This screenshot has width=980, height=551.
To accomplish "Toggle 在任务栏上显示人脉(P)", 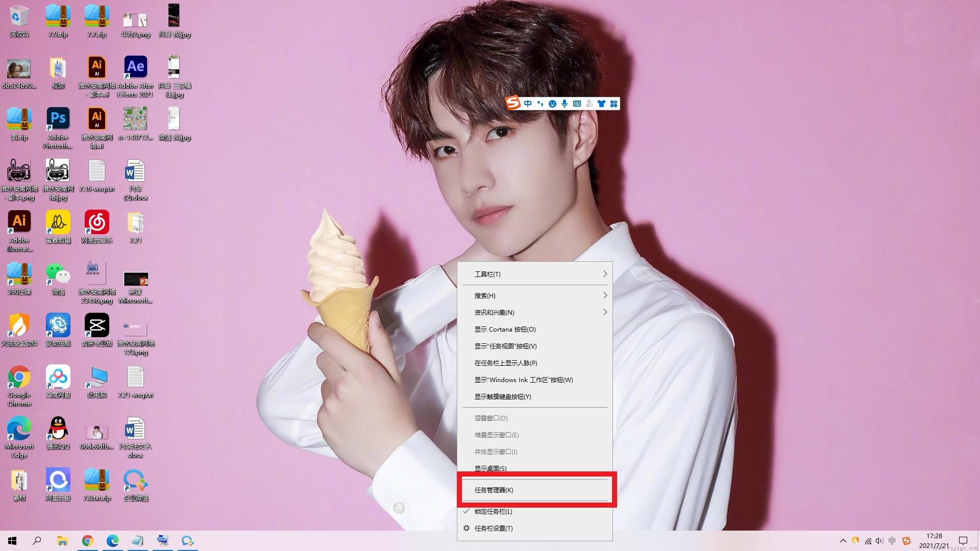I will click(x=535, y=363).
